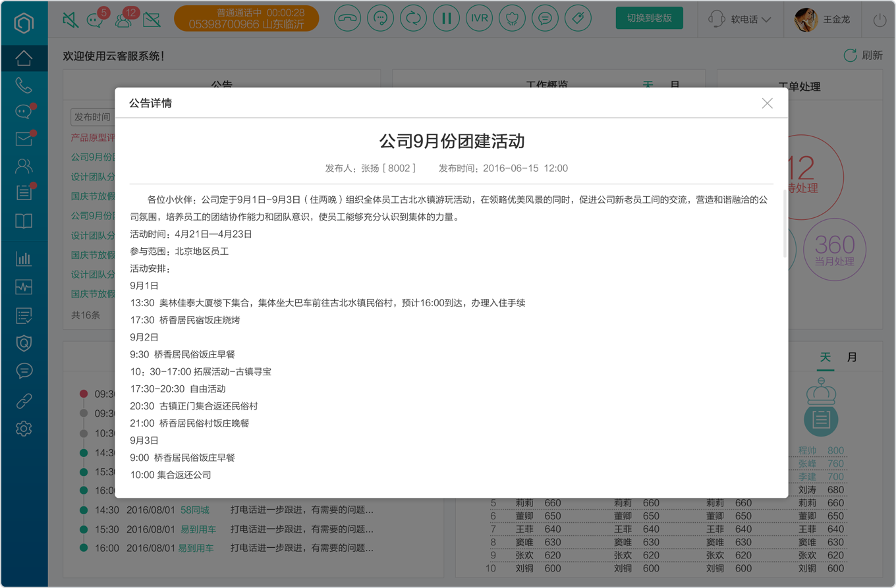Image resolution: width=896 pixels, height=588 pixels.
Task: Open the IVR transfer button
Action: [x=479, y=18]
